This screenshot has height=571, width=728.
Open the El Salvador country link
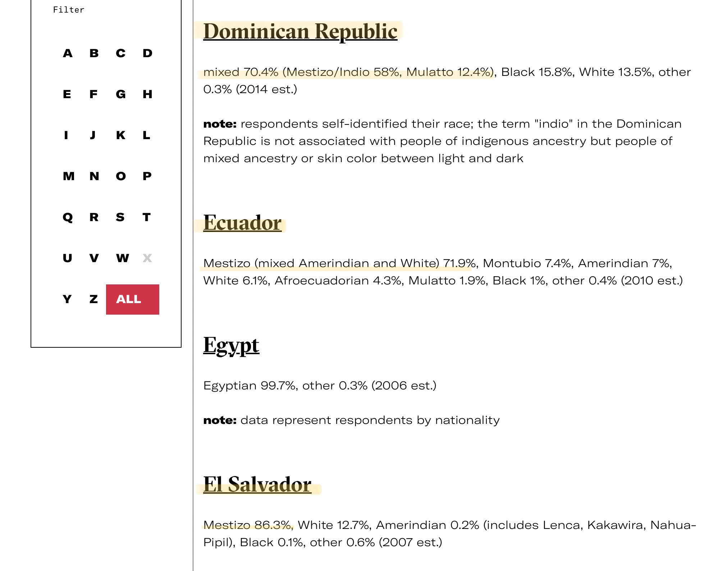[257, 484]
